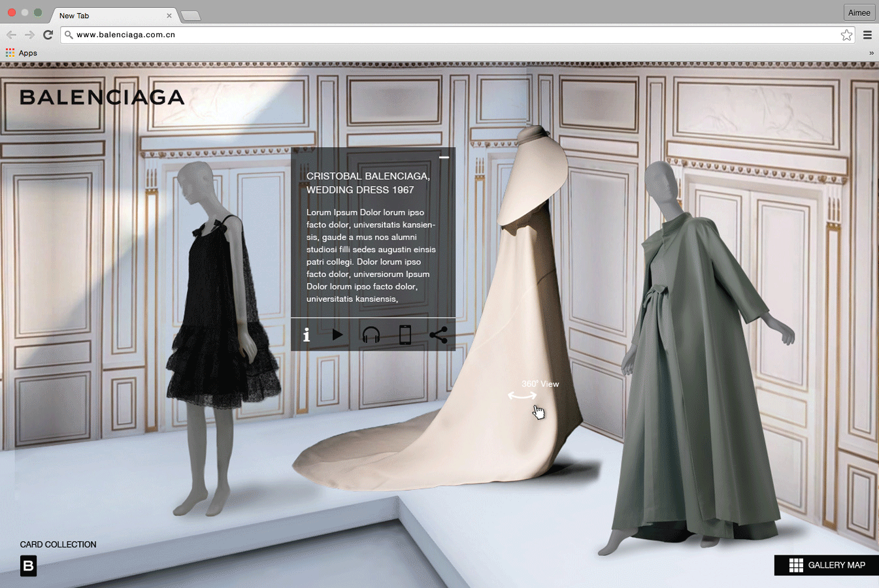Click the info icon in the dress panel
879x588 pixels.
307,335
